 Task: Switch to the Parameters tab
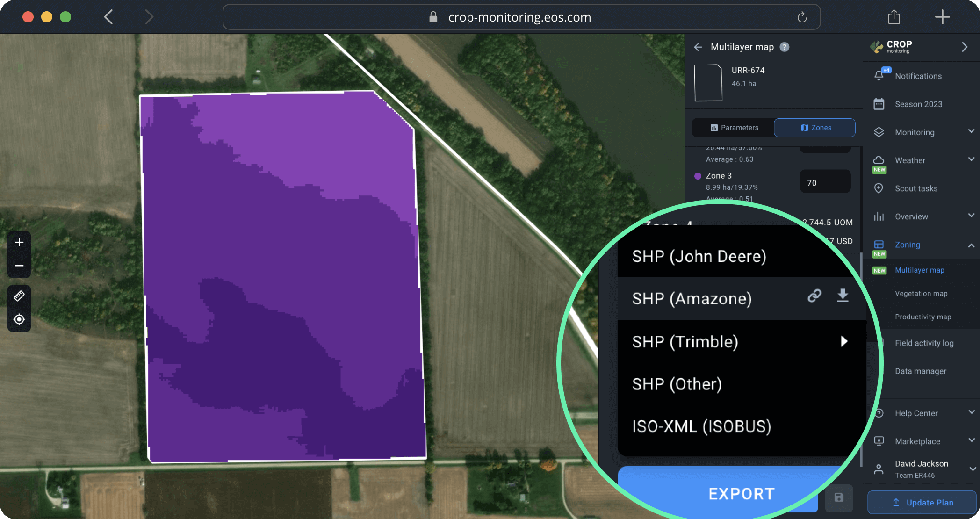coord(732,127)
